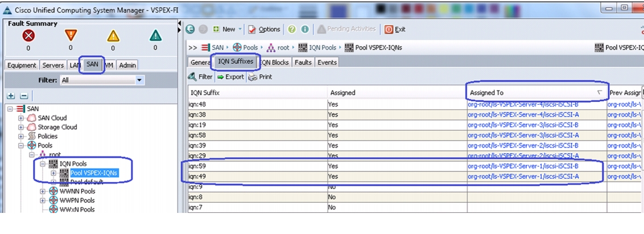Image resolution: width=644 pixels, height=234 pixels.
Task: Collapse the SAN root tree node
Action: [x=10, y=109]
